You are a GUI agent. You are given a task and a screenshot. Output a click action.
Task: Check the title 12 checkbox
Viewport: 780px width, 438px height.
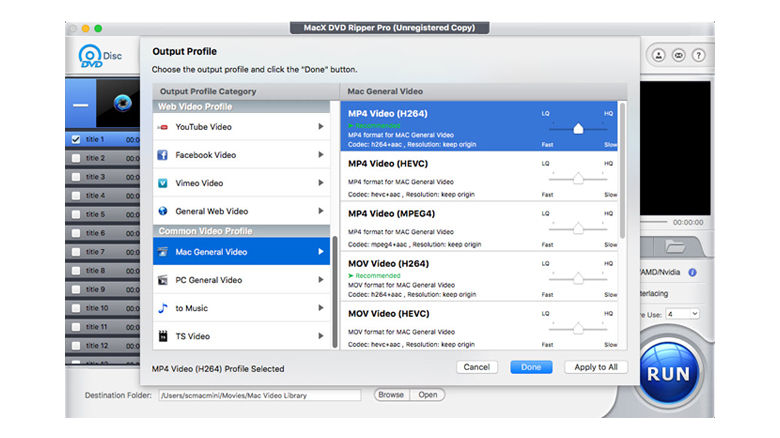76,345
